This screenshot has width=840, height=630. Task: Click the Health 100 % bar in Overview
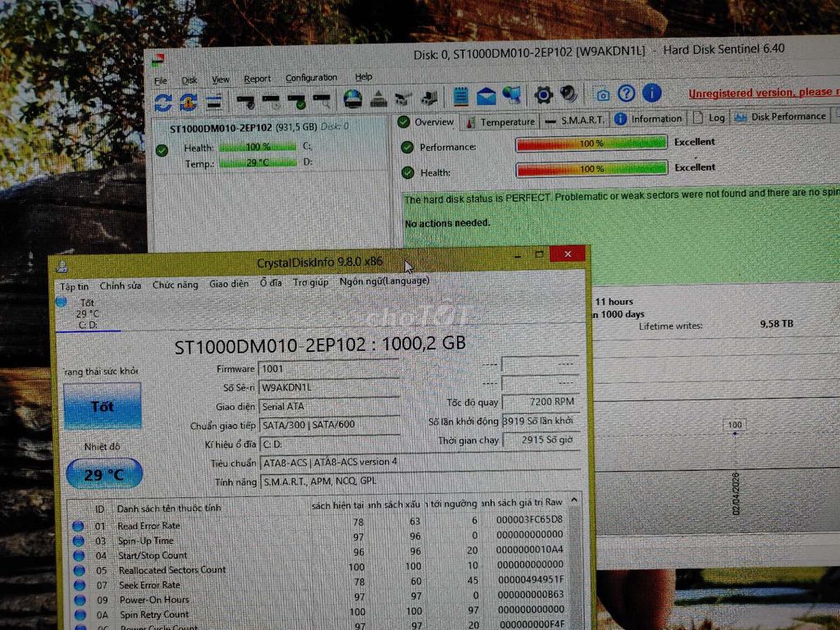click(591, 169)
